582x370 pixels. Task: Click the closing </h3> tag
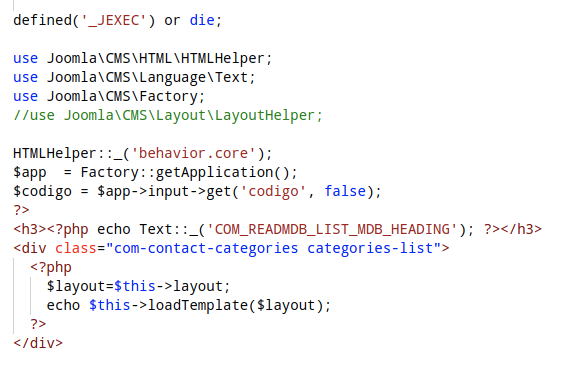[521, 229]
